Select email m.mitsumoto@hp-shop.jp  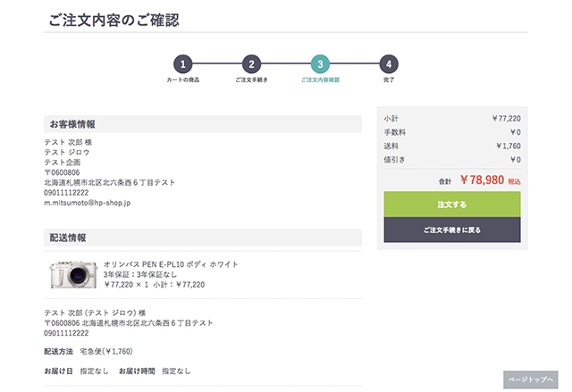tap(88, 203)
